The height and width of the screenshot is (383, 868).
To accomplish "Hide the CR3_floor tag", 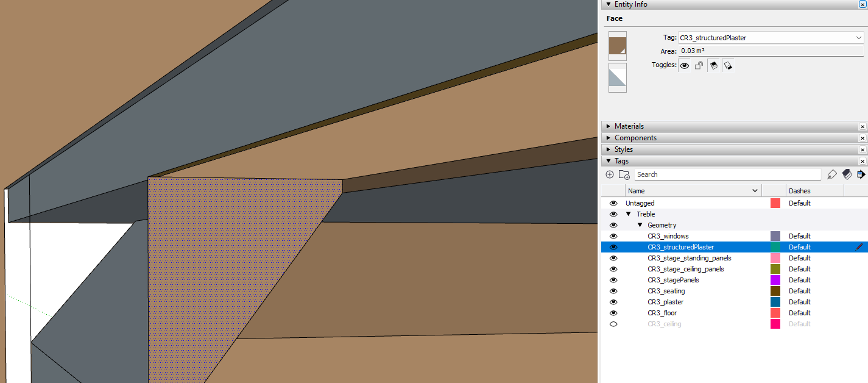I will point(613,313).
